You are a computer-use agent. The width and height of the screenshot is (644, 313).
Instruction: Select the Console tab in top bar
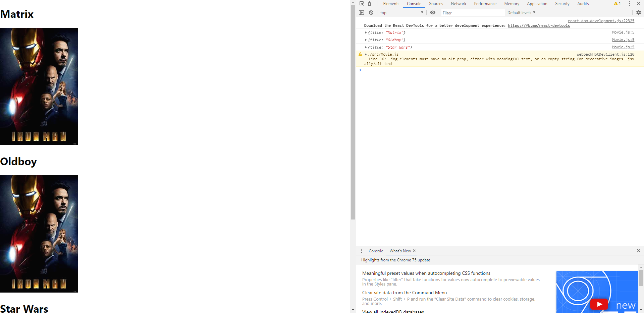[x=414, y=4]
